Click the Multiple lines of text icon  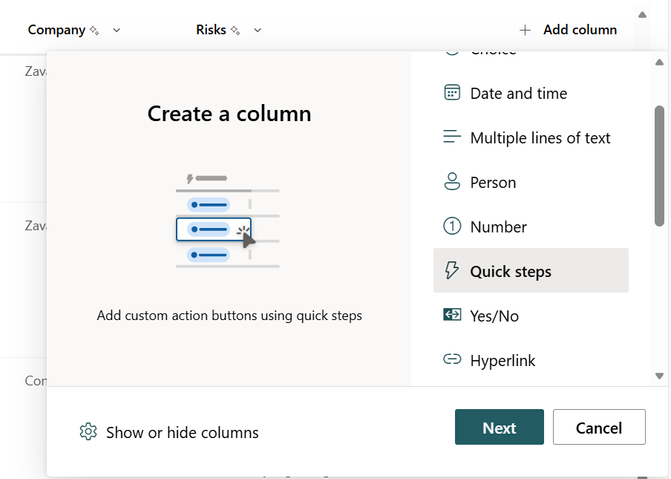(x=452, y=138)
